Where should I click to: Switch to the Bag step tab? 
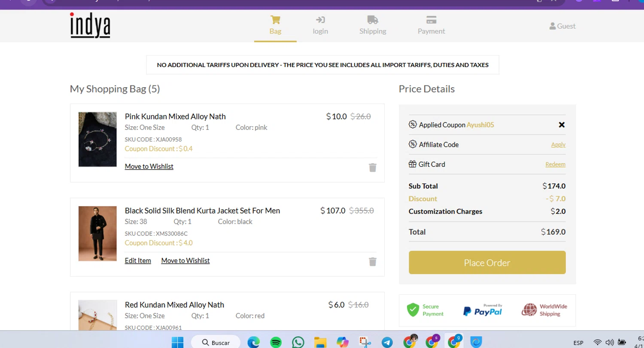click(275, 25)
